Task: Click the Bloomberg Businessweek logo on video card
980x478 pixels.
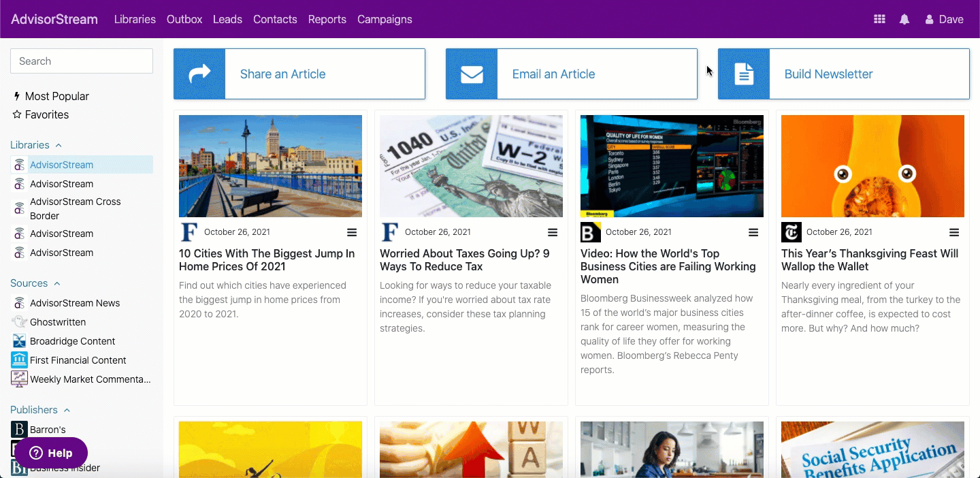Action: (x=591, y=232)
